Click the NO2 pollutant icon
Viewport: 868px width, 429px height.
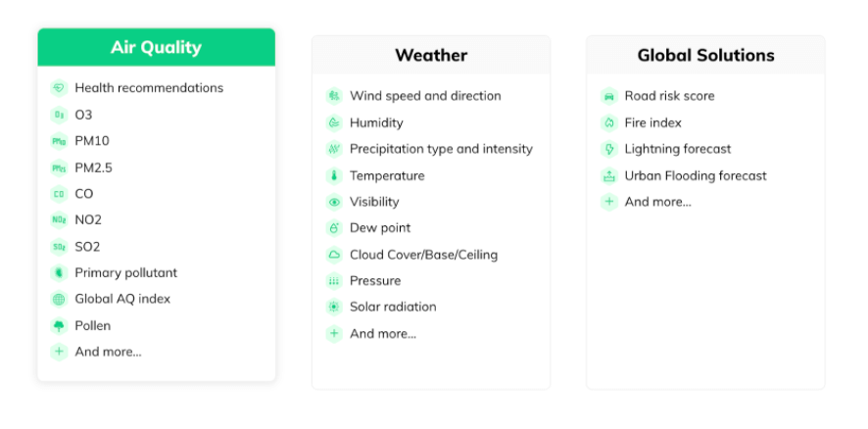[x=59, y=219]
